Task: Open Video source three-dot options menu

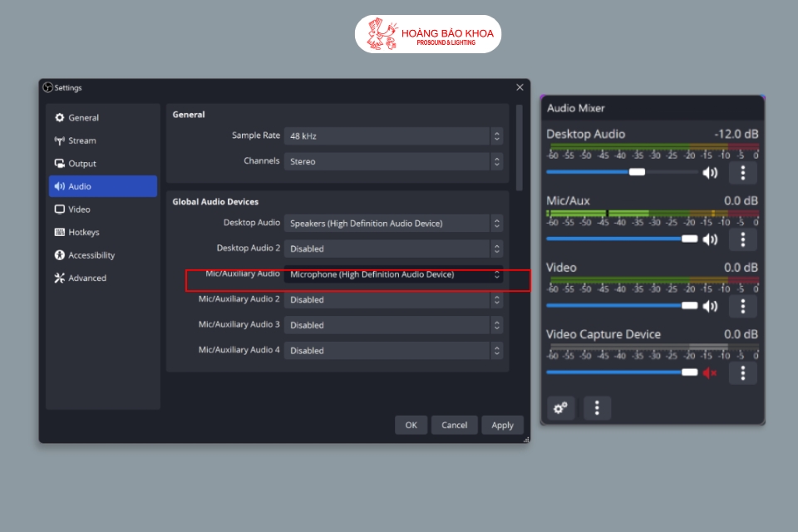Action: point(742,306)
